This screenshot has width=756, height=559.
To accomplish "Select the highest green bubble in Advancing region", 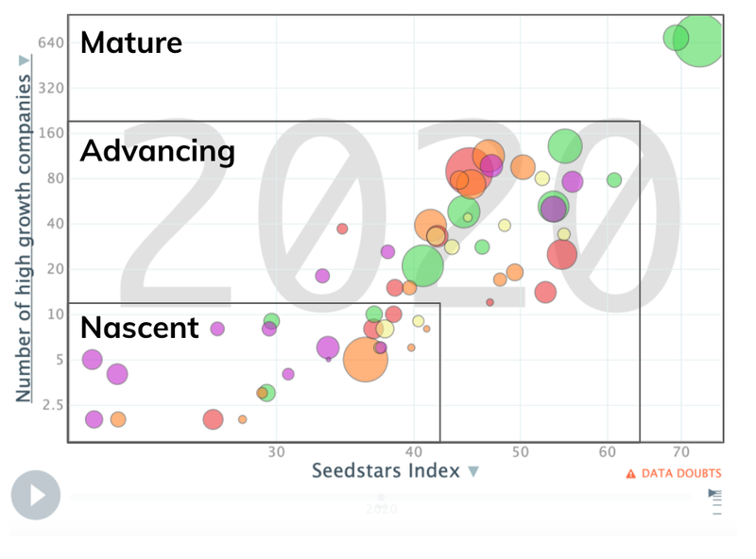I will [565, 145].
